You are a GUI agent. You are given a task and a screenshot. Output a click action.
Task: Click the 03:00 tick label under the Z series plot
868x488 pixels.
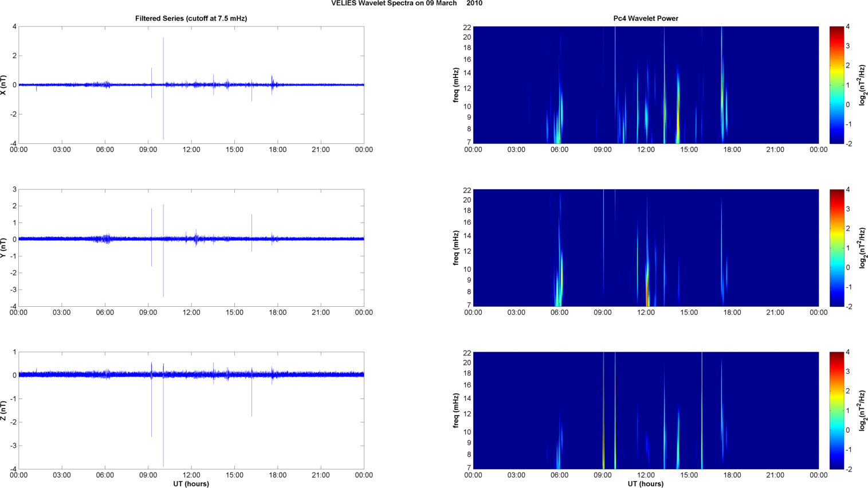(62, 475)
